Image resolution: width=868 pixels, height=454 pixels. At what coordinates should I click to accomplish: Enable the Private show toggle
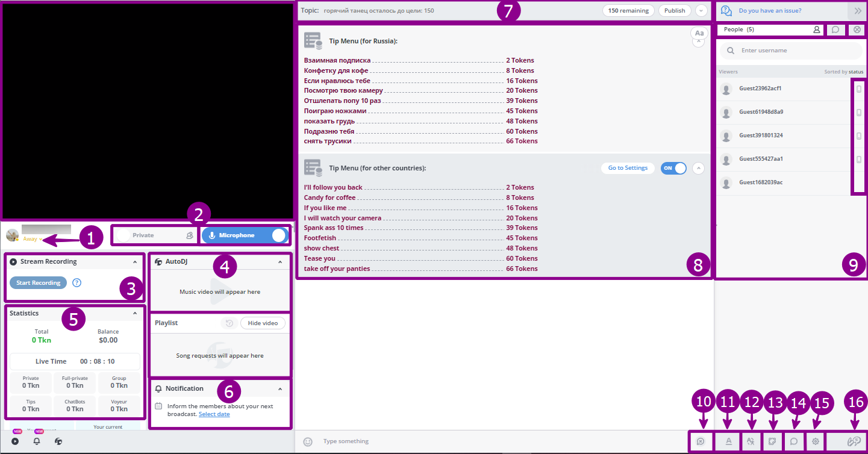tap(125, 235)
